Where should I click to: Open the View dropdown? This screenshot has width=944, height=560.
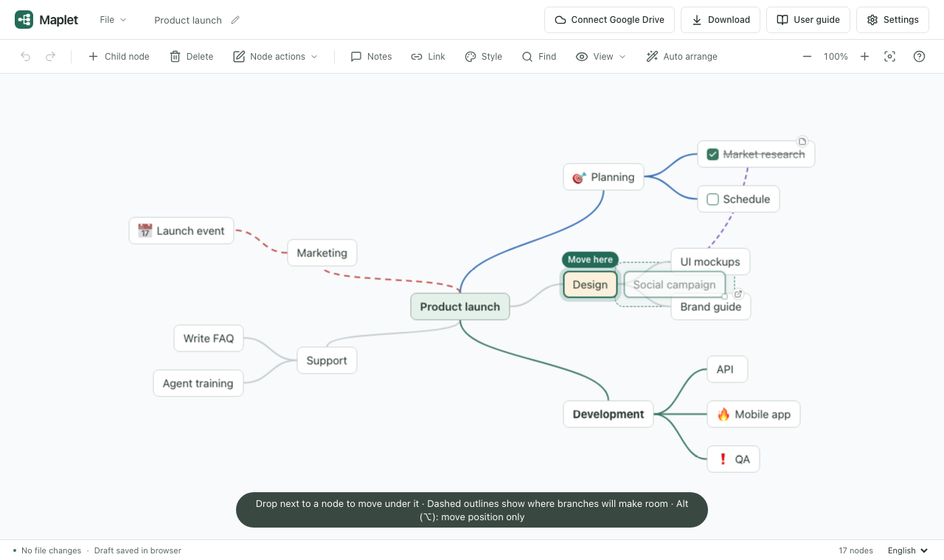pos(600,57)
